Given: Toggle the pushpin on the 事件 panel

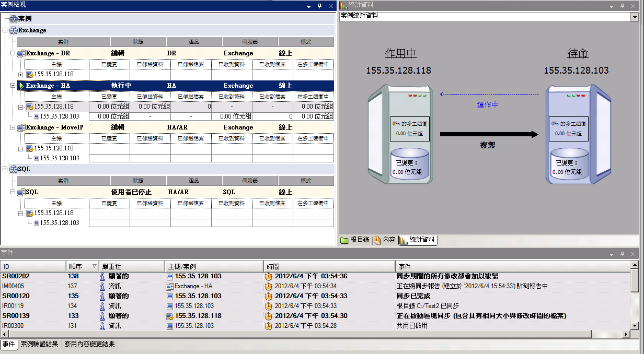Looking at the screenshot, I should pos(622,253).
